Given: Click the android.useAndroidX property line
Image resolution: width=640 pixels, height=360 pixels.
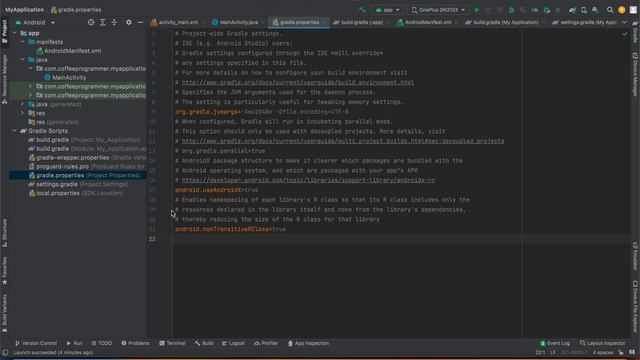Looking at the screenshot, I should click(x=216, y=190).
